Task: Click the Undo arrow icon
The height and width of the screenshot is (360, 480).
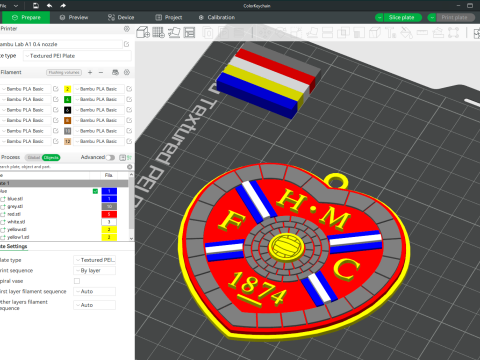Action: [49, 6]
